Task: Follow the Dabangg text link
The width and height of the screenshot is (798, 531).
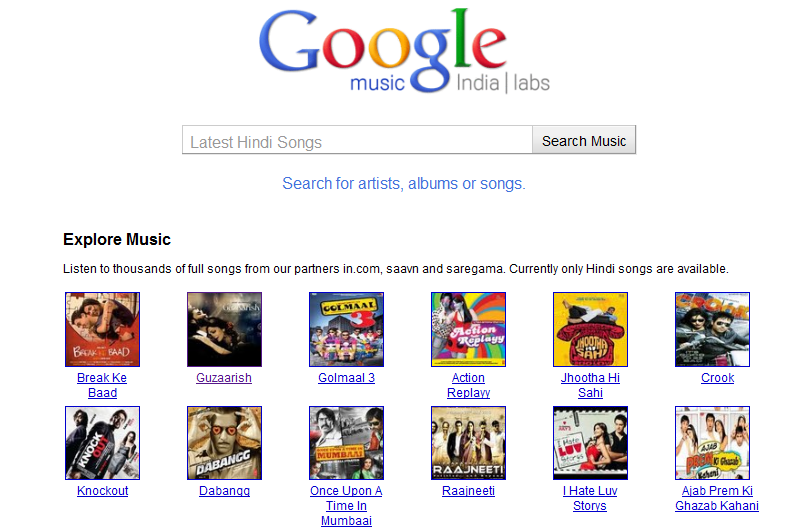Action: 224,491
